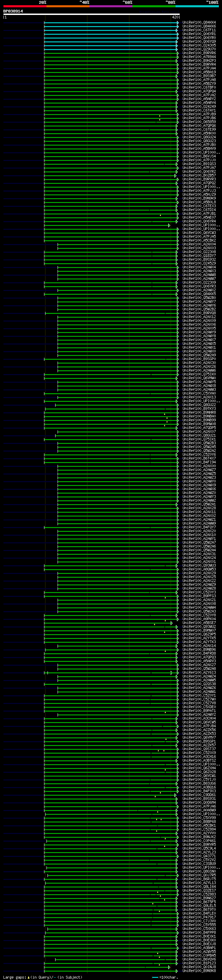Select the query label BP038914

[13, 11]
